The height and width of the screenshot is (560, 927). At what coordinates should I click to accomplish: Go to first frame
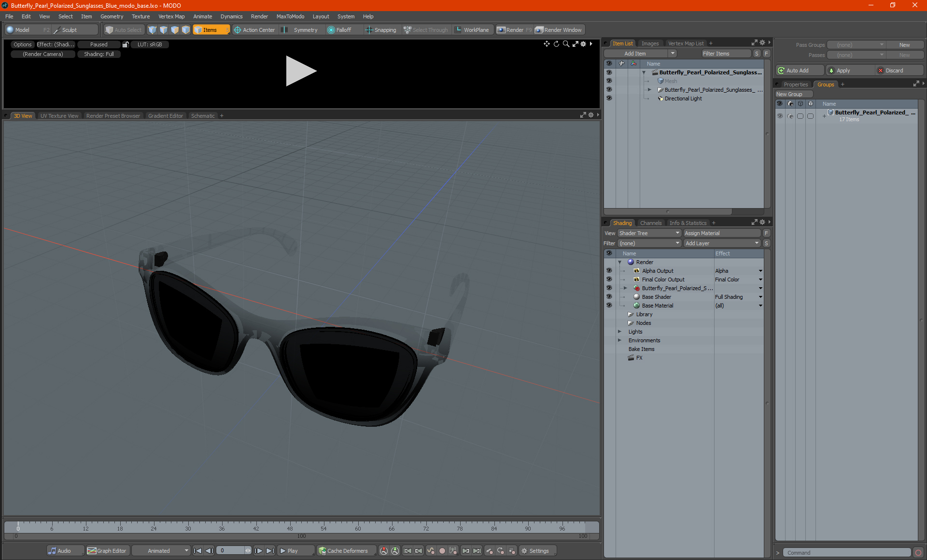[x=198, y=551]
